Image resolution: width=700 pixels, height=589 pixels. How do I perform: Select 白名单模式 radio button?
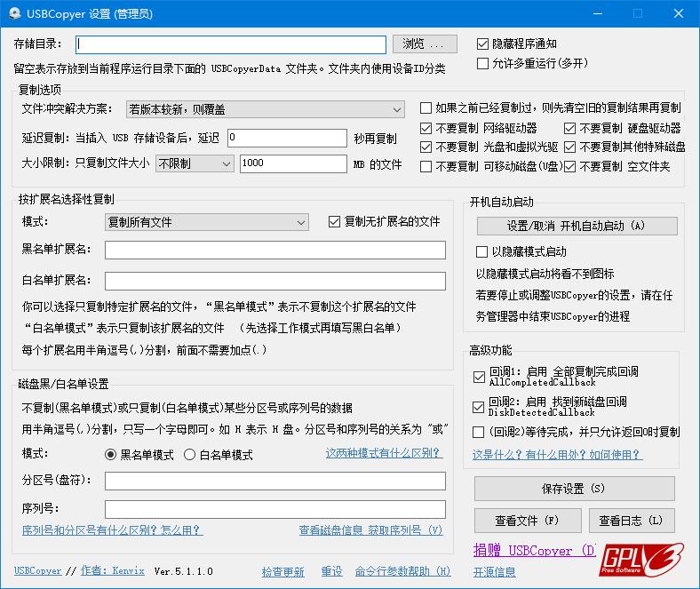189,455
